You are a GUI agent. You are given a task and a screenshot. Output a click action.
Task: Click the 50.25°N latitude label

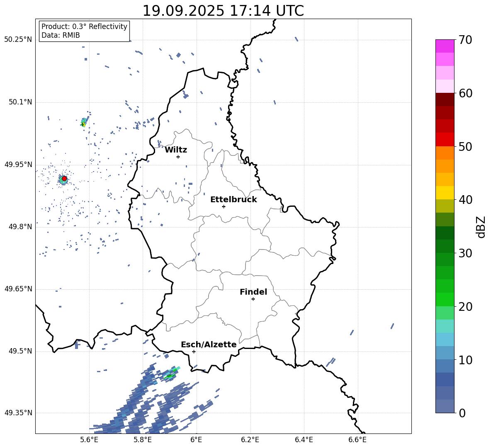point(18,39)
